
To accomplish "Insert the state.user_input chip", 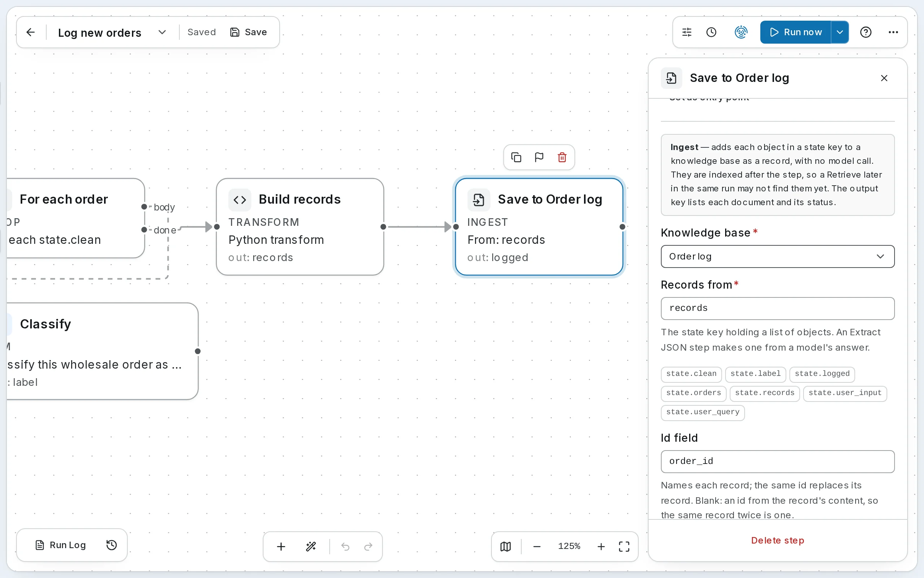I will coord(845,393).
